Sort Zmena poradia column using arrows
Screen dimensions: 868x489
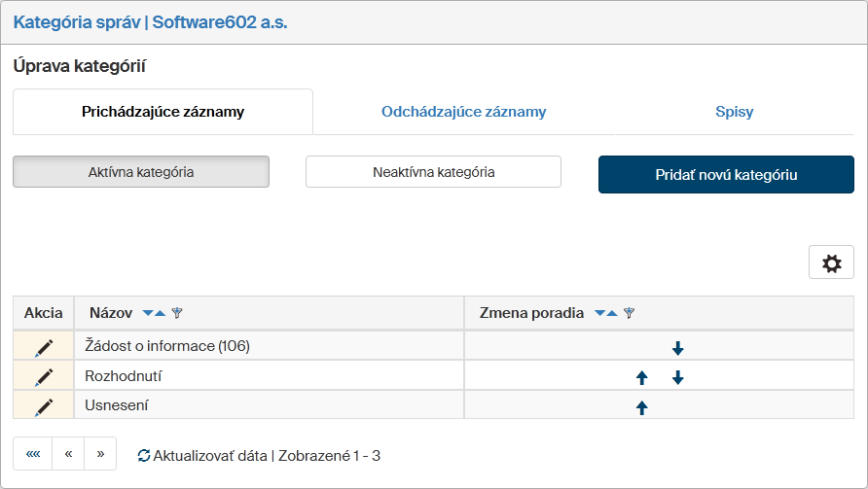coord(605,313)
